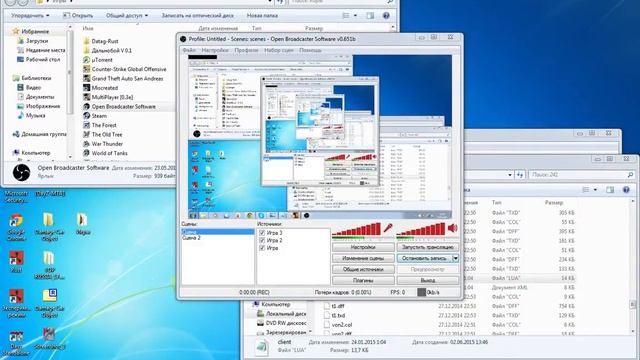This screenshot has height=360, width=640.
Task: Open the Настройки button below the meters
Action: [363, 247]
